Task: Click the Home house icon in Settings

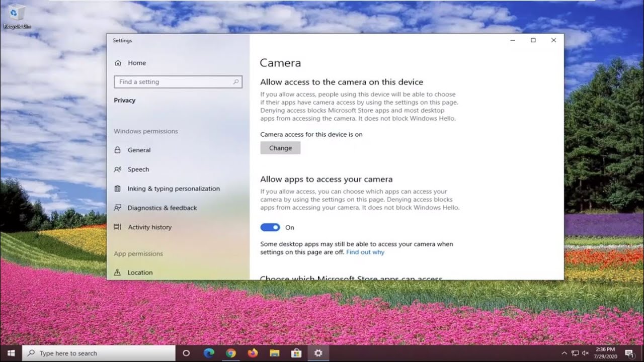Action: 118,63
